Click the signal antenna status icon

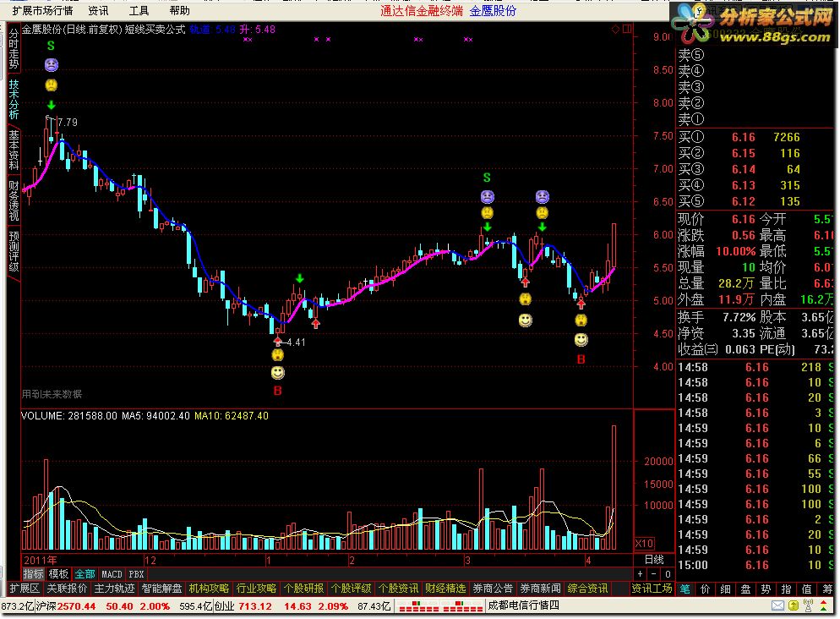809,606
